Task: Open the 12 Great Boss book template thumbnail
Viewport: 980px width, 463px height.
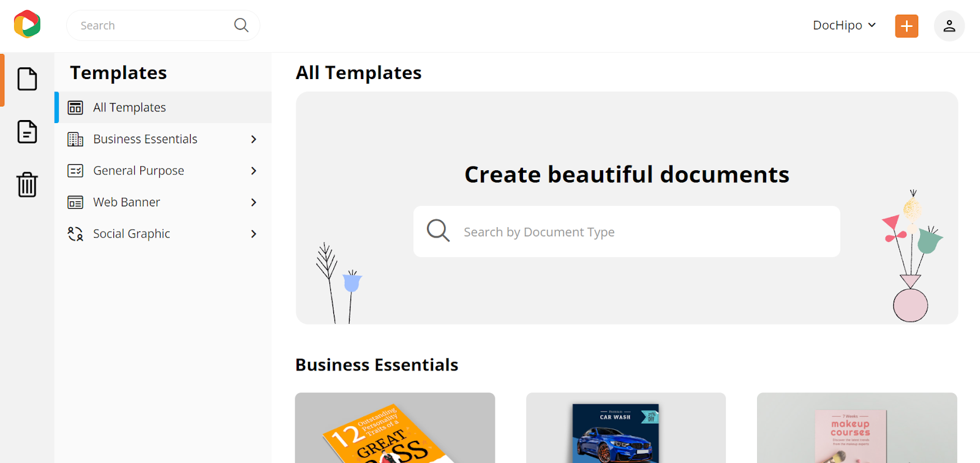Action: [x=395, y=427]
